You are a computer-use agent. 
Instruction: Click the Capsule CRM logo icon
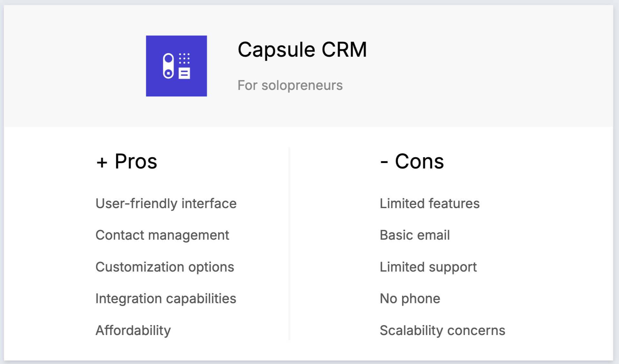pyautogui.click(x=176, y=66)
